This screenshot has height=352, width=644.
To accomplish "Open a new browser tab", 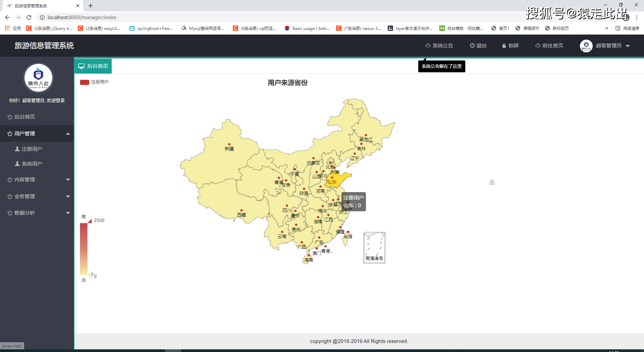I will click(91, 6).
